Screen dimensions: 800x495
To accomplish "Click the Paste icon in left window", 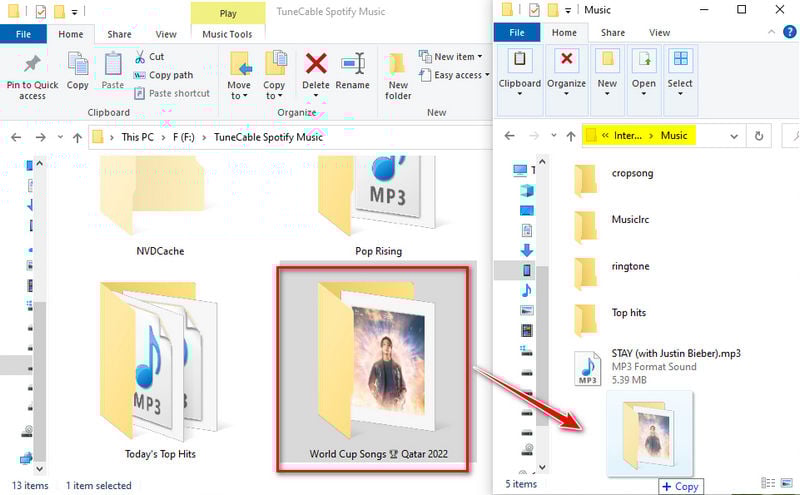I will pyautogui.click(x=113, y=64).
